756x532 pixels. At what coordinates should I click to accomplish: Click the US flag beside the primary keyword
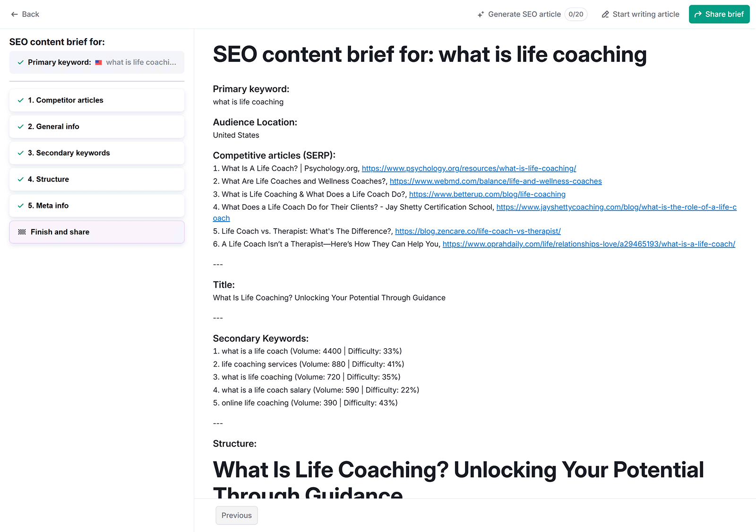[98, 62]
